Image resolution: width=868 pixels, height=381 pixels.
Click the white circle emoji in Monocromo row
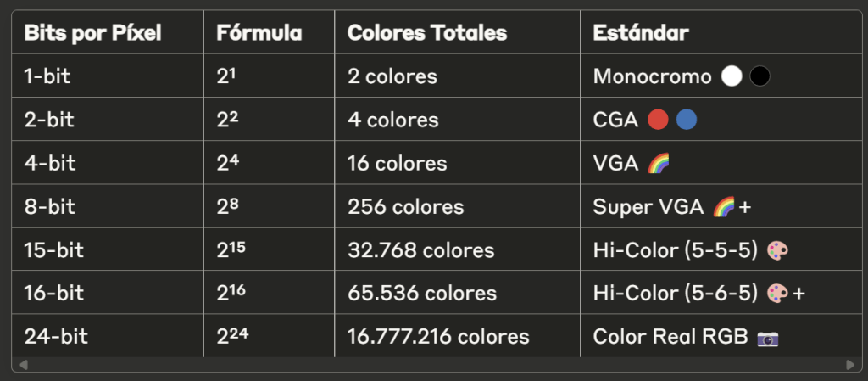tap(731, 76)
